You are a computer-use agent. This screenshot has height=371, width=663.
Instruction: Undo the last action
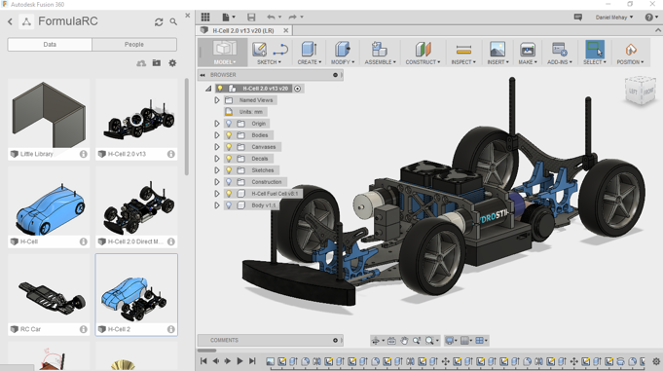[x=271, y=17]
